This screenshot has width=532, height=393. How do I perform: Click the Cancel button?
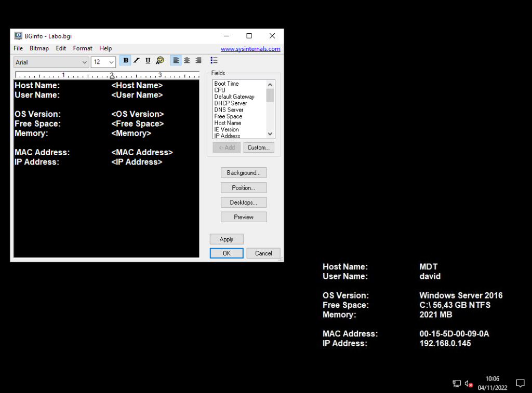pyautogui.click(x=263, y=253)
